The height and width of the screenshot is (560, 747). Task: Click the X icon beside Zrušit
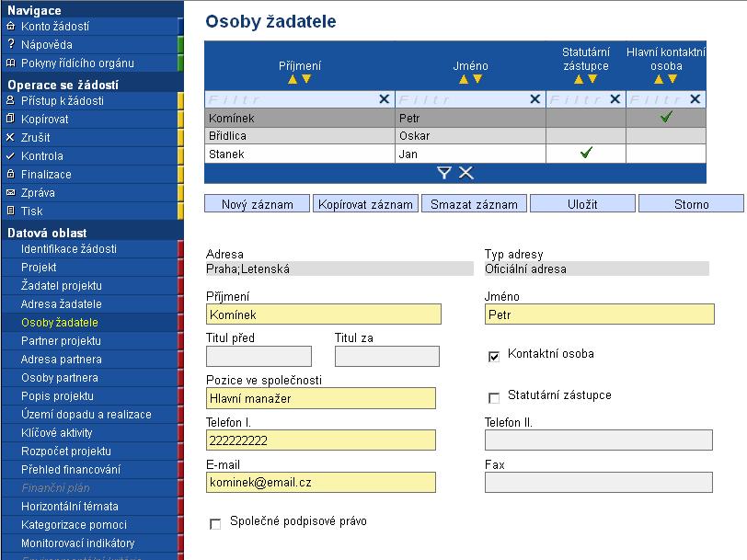coord(10,137)
